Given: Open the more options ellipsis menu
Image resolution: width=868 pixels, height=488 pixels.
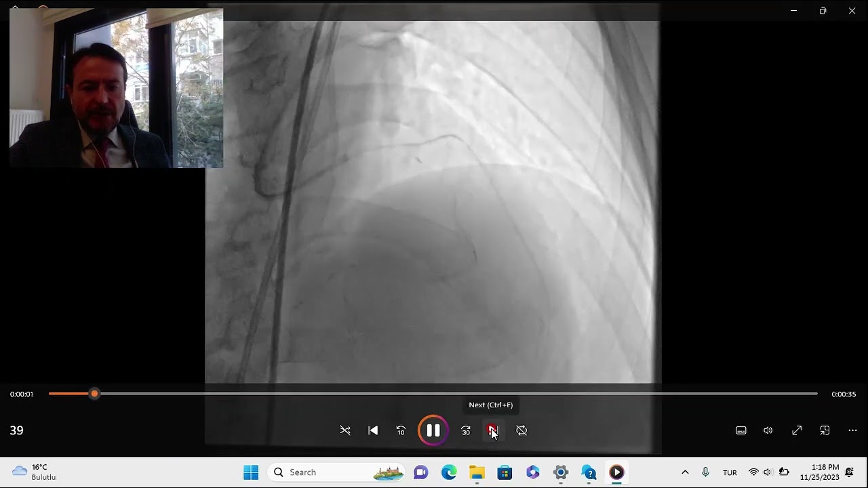Looking at the screenshot, I should point(852,430).
